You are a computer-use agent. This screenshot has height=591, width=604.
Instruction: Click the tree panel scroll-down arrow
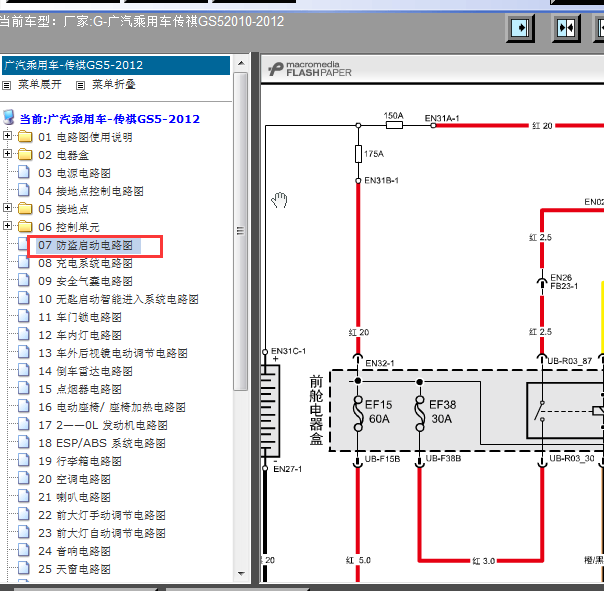(241, 574)
